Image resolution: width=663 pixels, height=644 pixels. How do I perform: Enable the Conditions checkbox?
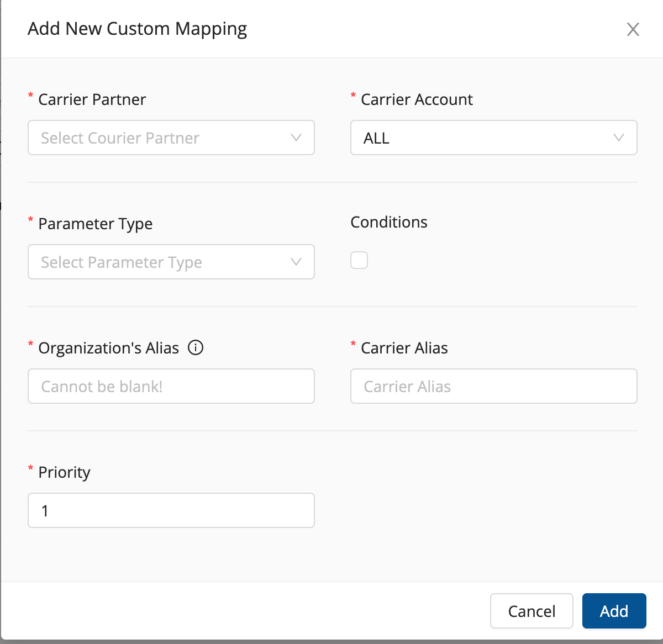point(359,260)
